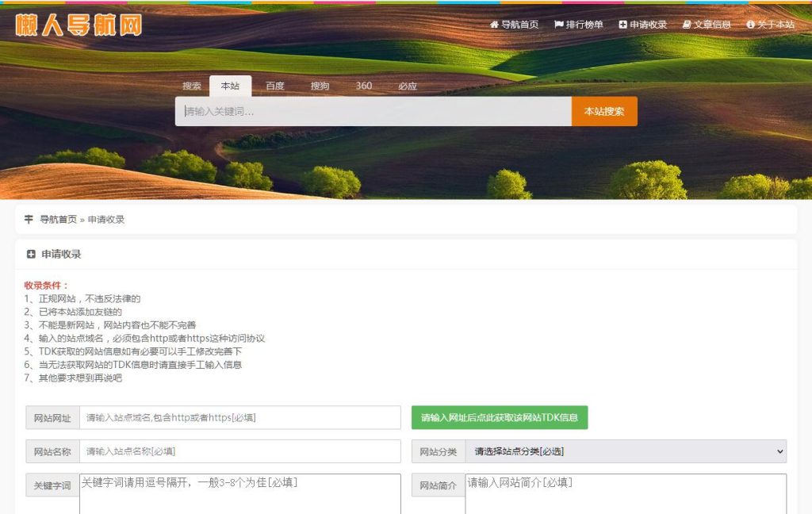Select the 360 search tab
Image resolution: width=812 pixels, height=514 pixels.
pyautogui.click(x=364, y=86)
